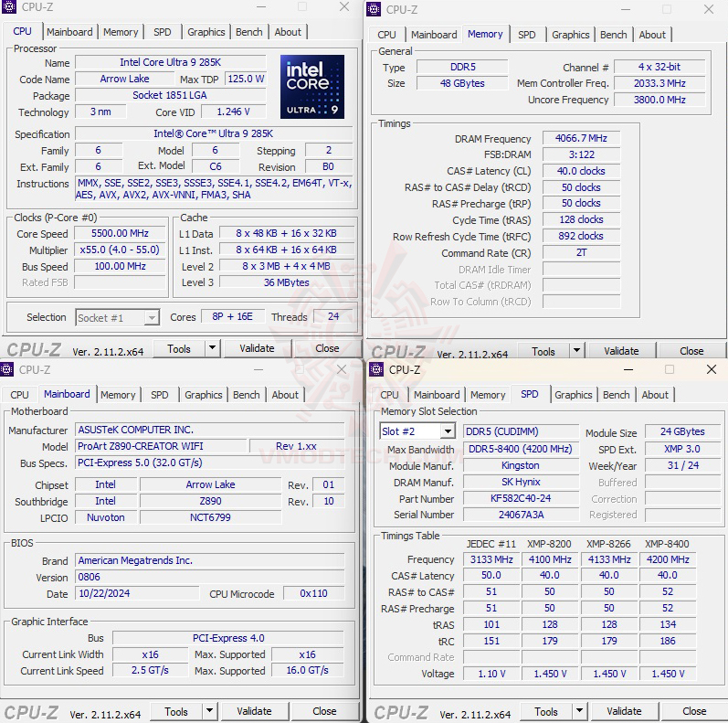Click the CPU-Z app icon in the SPD window title bar

pos(376,370)
